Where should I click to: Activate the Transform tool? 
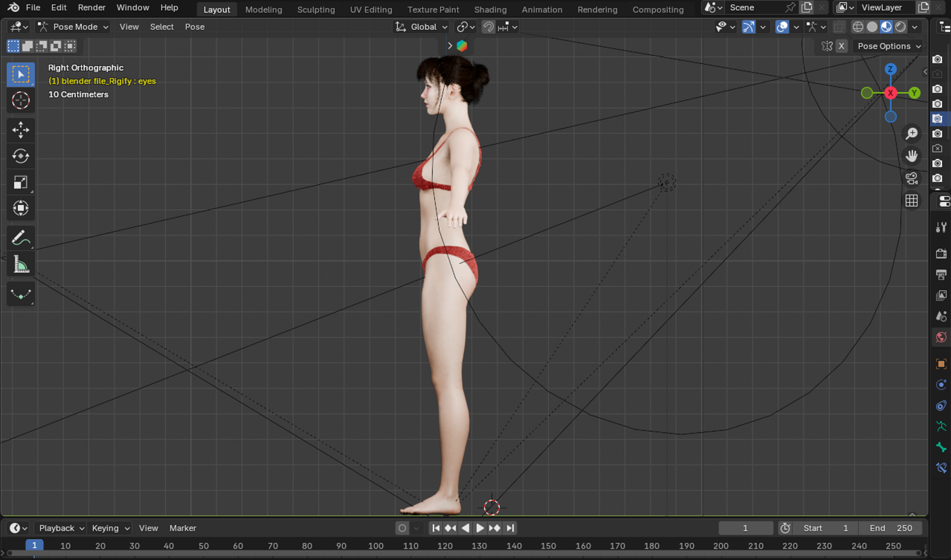(x=21, y=208)
